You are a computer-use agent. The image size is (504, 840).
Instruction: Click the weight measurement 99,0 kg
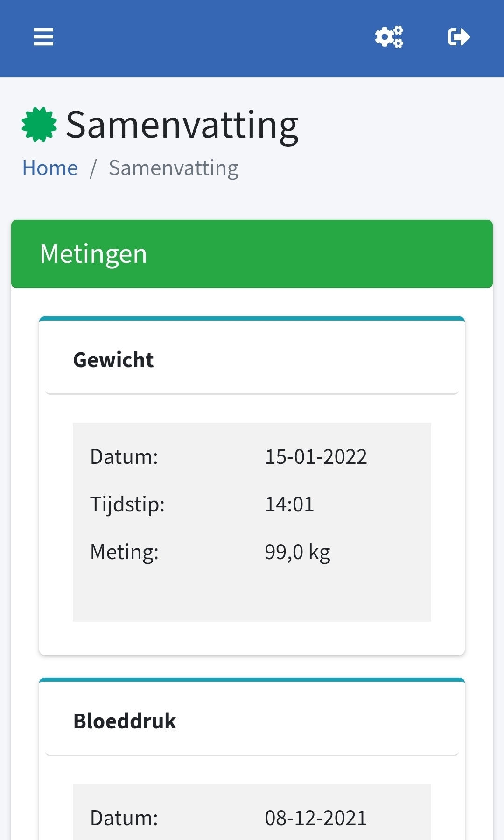297,552
